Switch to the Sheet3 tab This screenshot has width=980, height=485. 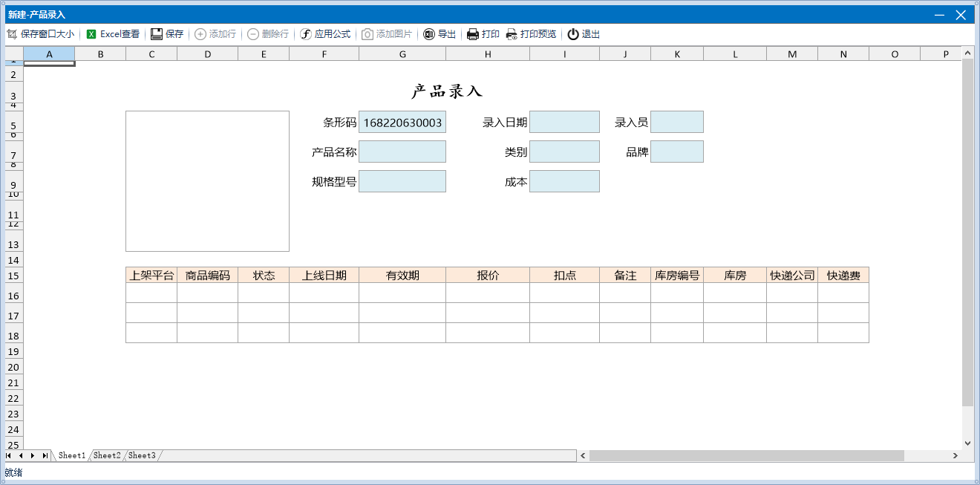coord(142,455)
